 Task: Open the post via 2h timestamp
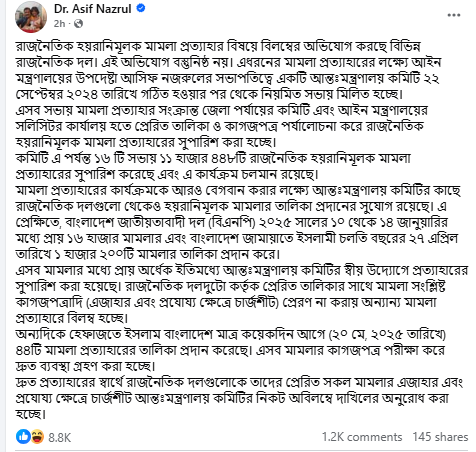[59, 24]
